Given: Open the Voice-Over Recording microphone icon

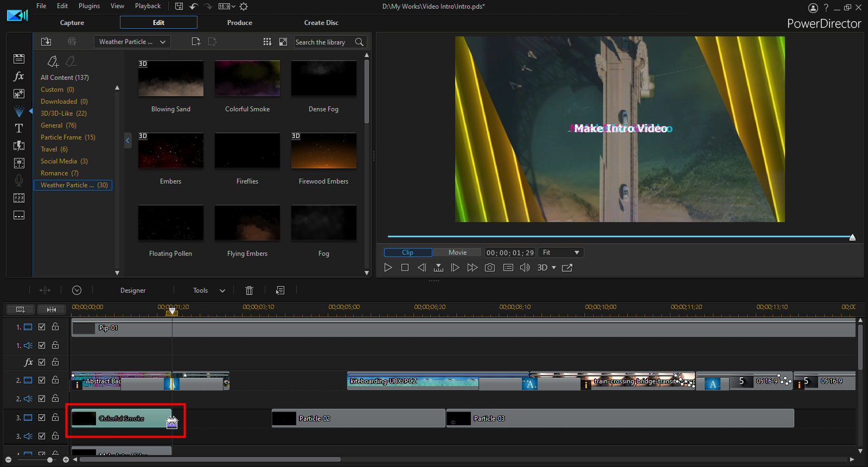Looking at the screenshot, I should click(19, 180).
